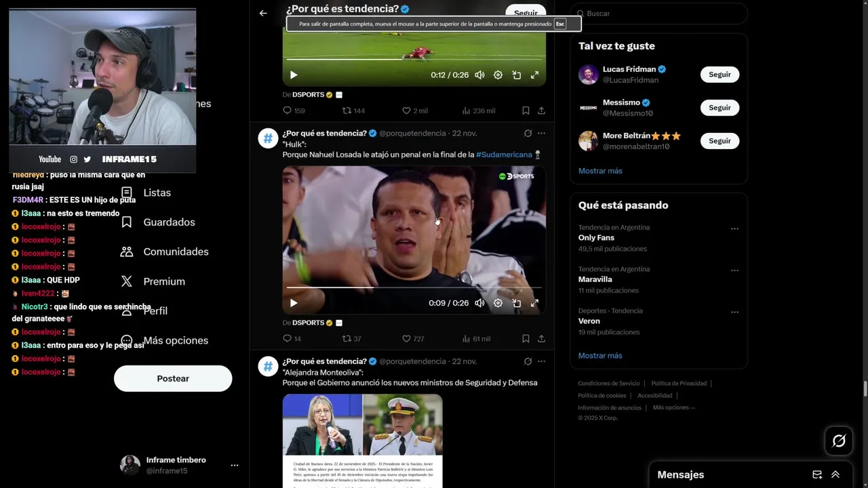The height and width of the screenshot is (488, 868).
Task: Open more options on Alejandra Monteoliva post
Action: click(541, 361)
